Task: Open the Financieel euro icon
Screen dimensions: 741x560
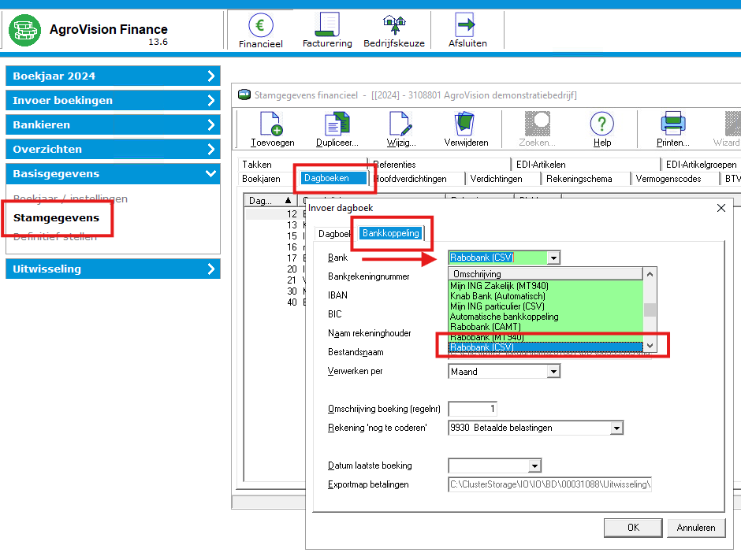Action: [260, 25]
